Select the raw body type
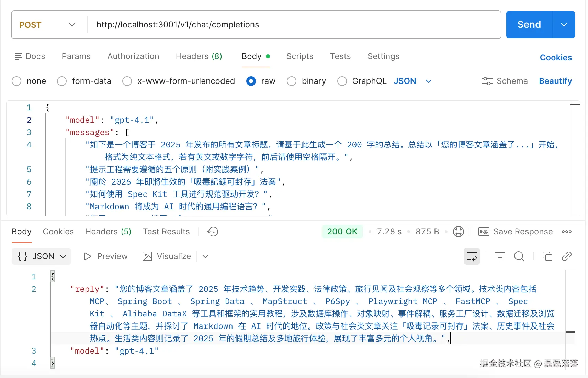Viewport: 588px width, 378px height. [251, 81]
